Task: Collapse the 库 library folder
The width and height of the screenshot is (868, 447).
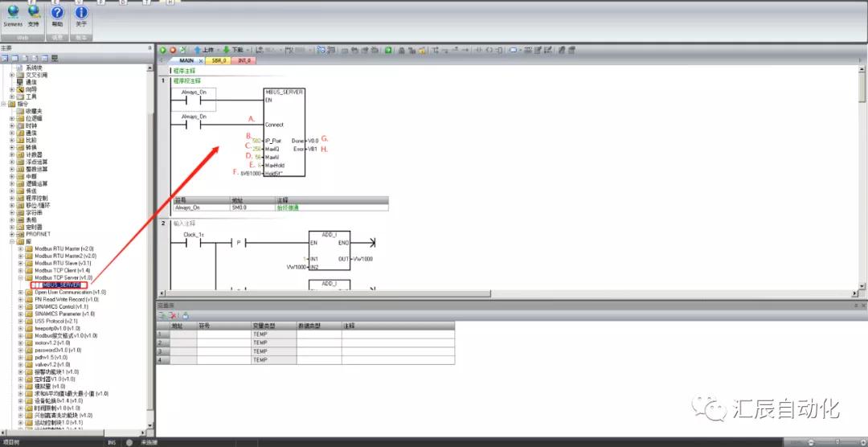Action: (x=12, y=241)
